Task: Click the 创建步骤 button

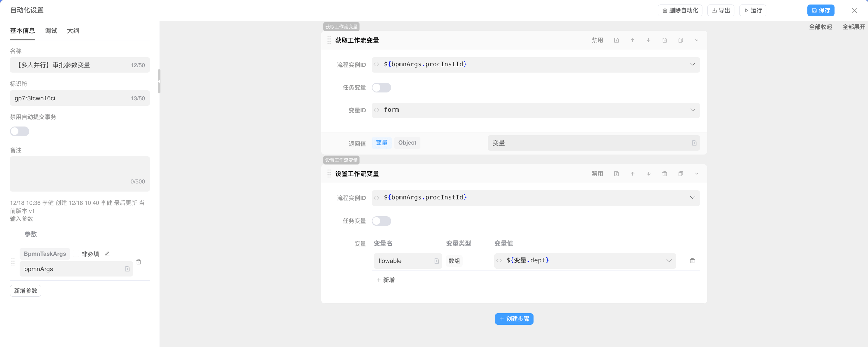Action: click(514, 319)
